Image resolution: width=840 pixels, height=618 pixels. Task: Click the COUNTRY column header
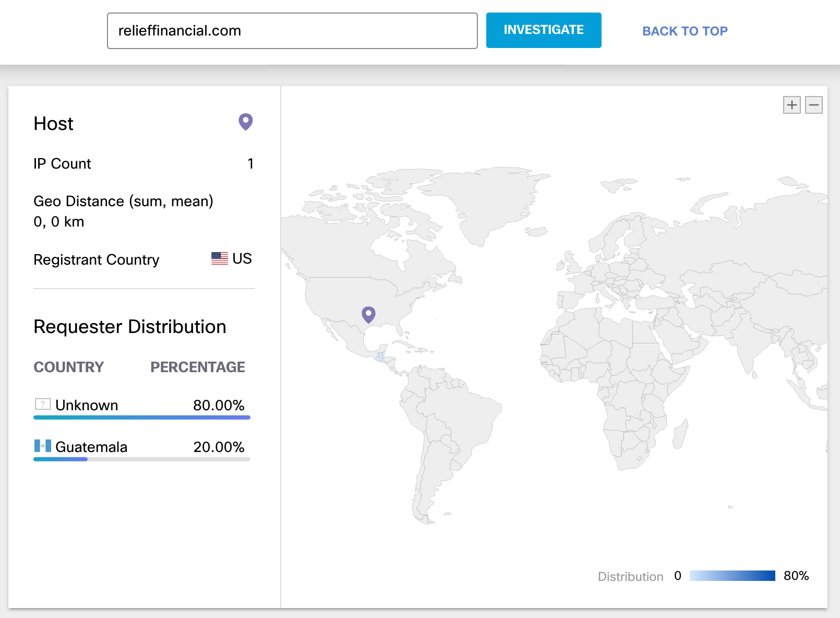tap(69, 367)
